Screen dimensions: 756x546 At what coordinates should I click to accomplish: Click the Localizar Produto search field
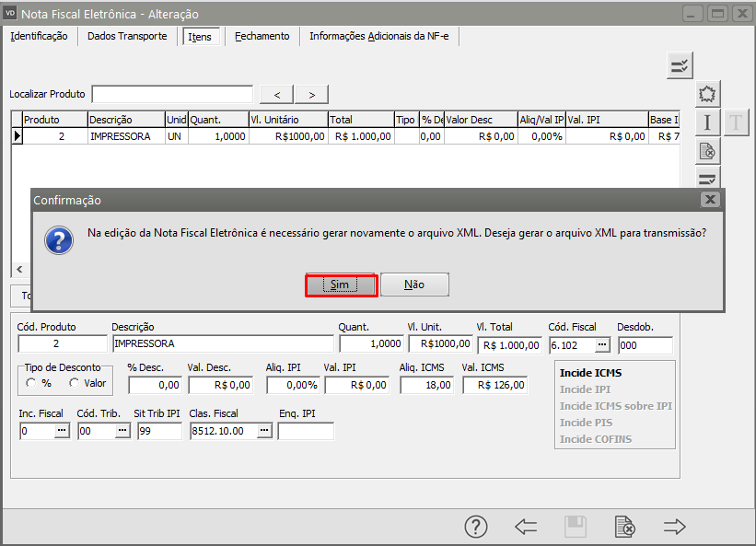(172, 94)
